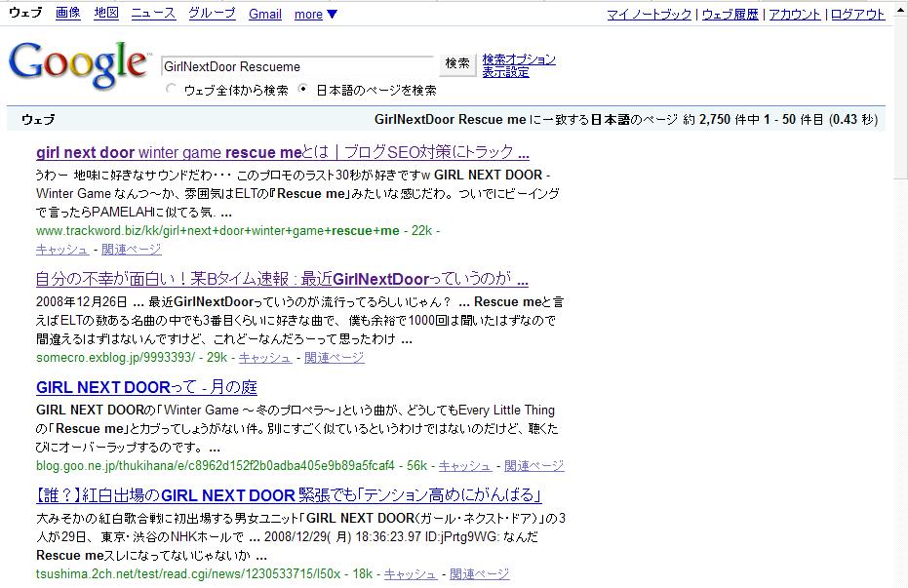Click ログアウト (Sign out) link
This screenshot has width=908, height=588.
(x=857, y=14)
